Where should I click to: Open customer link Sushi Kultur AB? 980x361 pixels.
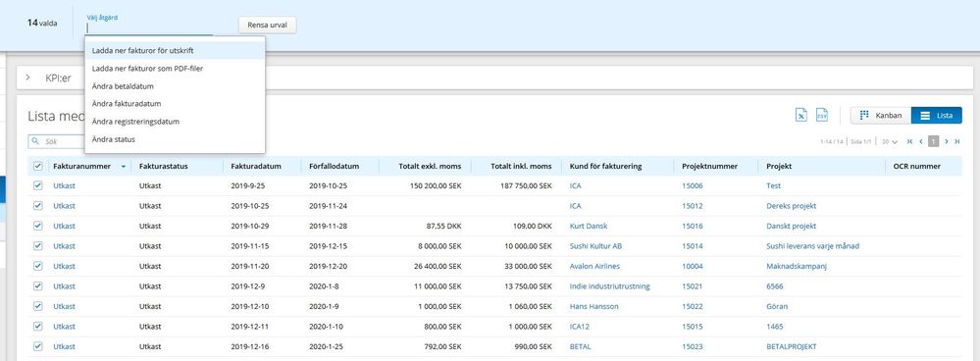tap(595, 246)
